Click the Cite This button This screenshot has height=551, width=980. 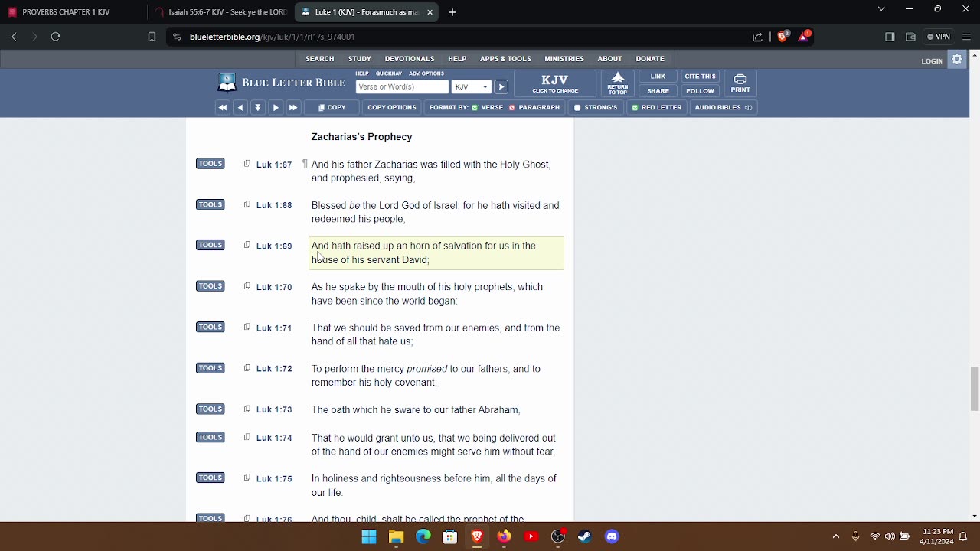click(x=701, y=77)
